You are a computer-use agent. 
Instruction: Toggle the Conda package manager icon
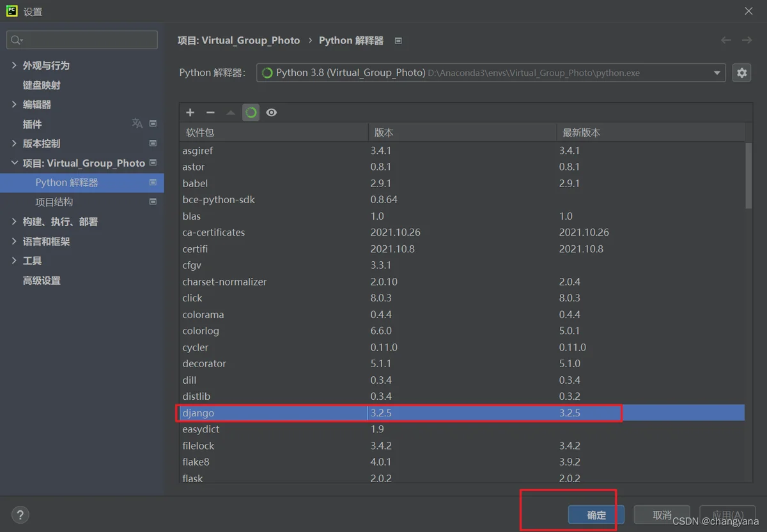tap(251, 112)
